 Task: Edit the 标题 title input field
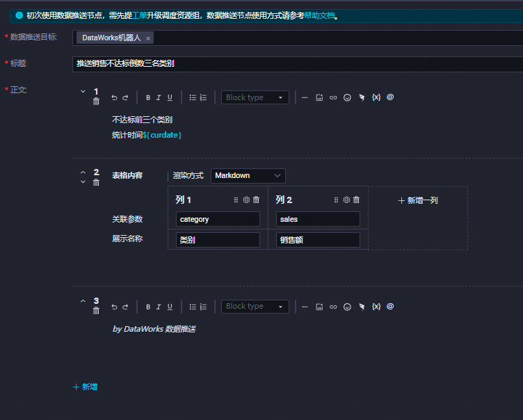(298, 64)
